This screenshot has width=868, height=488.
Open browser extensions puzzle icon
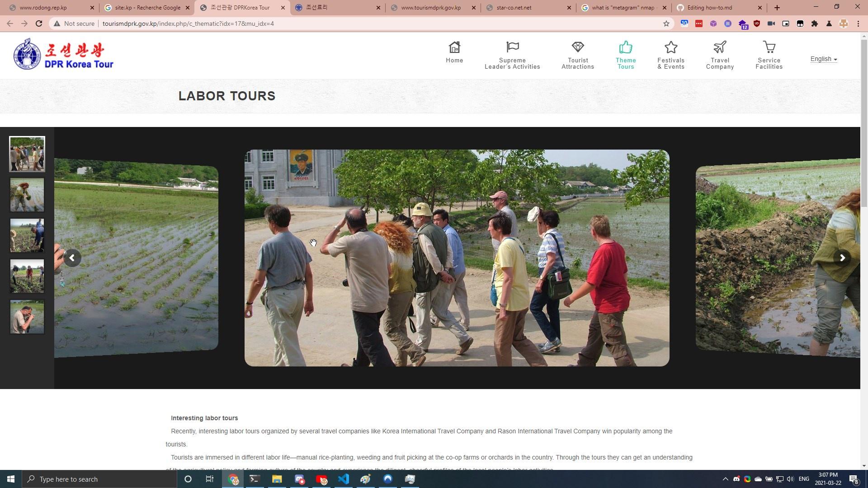(x=815, y=23)
